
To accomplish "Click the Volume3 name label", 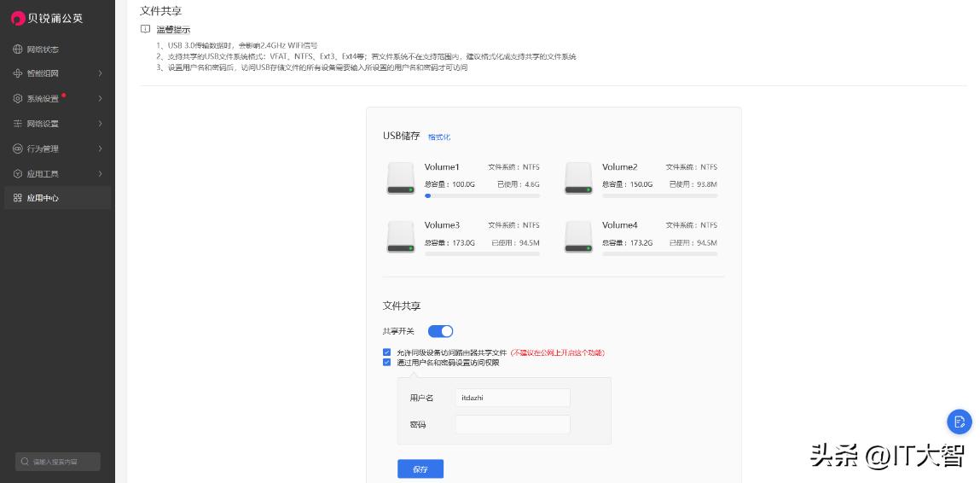I will (x=442, y=225).
